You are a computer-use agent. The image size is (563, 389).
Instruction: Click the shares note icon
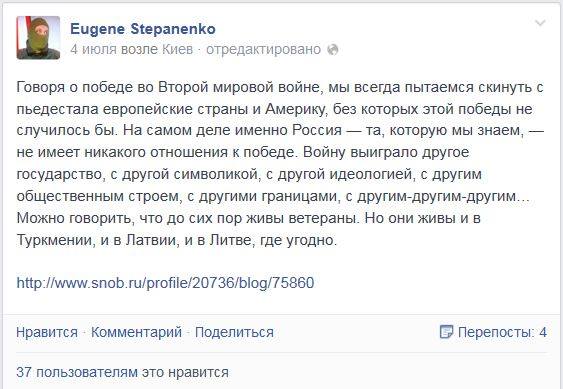(446, 332)
